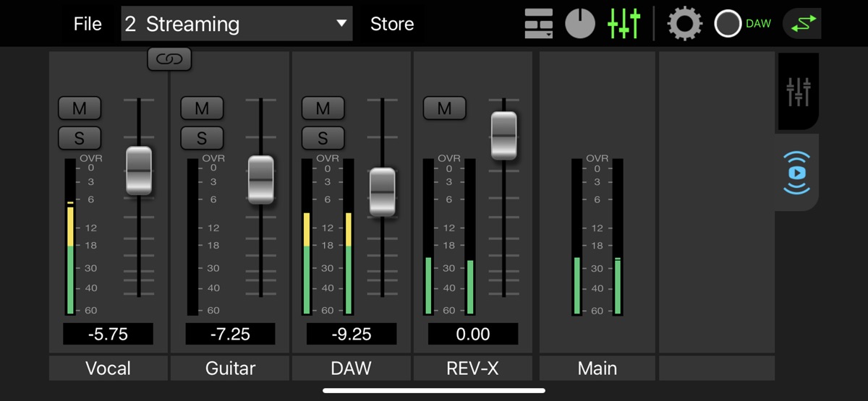Image resolution: width=868 pixels, height=401 pixels.
Task: Click the REV-X fader handle
Action: point(504,135)
